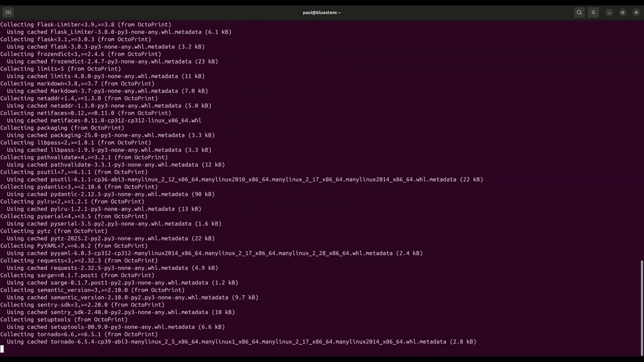
Task: Click the 'Collecting sarge==0.1.7.post1' line
Action: point(77,276)
